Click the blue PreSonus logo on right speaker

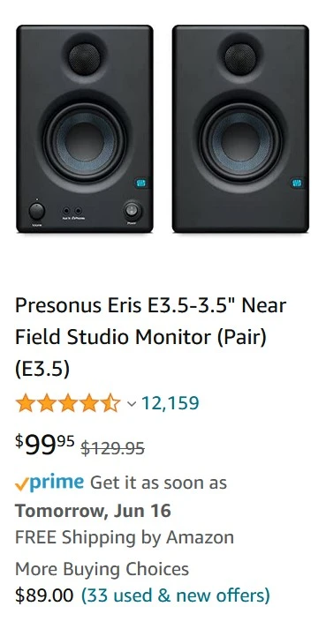[297, 183]
